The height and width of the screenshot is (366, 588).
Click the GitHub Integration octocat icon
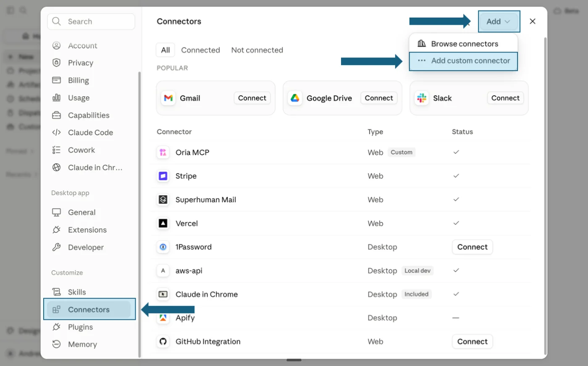(x=163, y=341)
